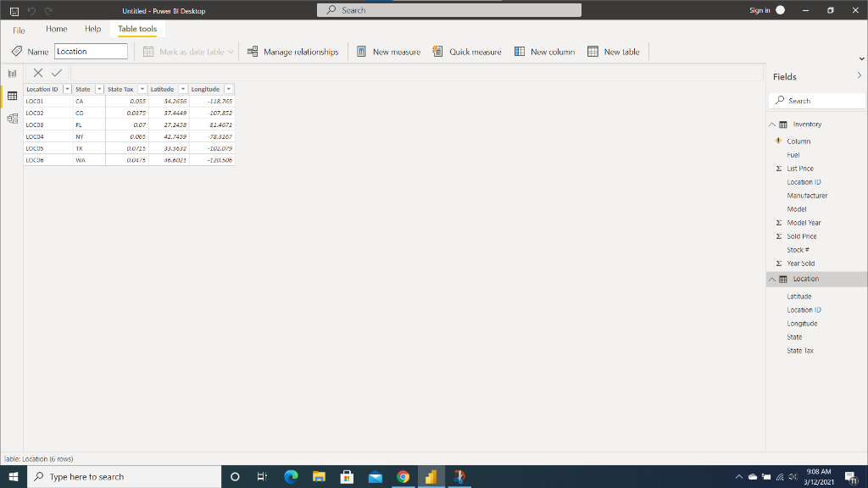The image size is (868, 488).
Task: Open Windows Start menu
Action: pyautogui.click(x=14, y=476)
